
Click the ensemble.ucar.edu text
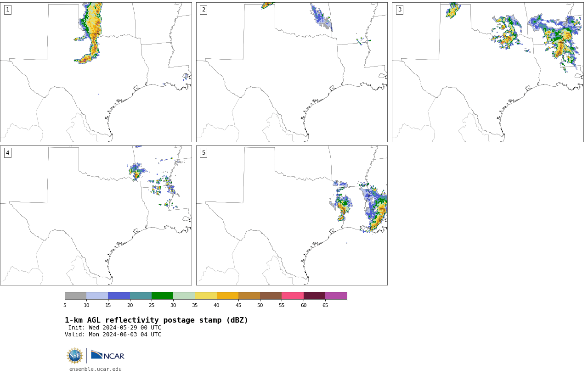(x=96, y=369)
